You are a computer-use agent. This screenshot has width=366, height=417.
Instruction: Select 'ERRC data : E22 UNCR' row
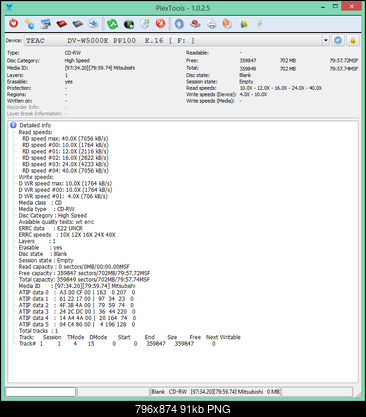(x=51, y=228)
